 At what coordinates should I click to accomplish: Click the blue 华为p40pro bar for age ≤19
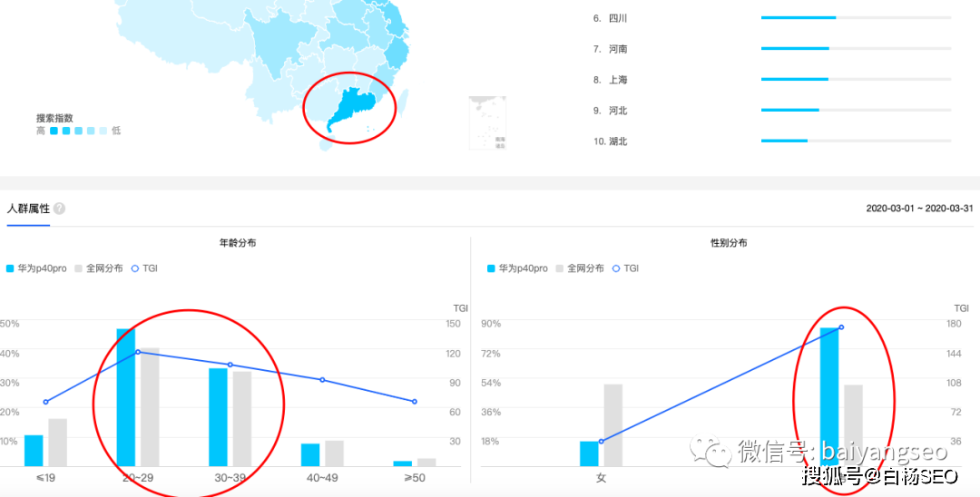(34, 451)
